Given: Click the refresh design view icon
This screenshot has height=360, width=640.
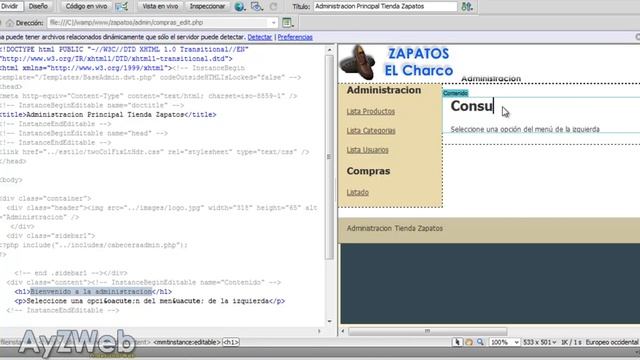Looking at the screenshot, I should tap(273, 6).
